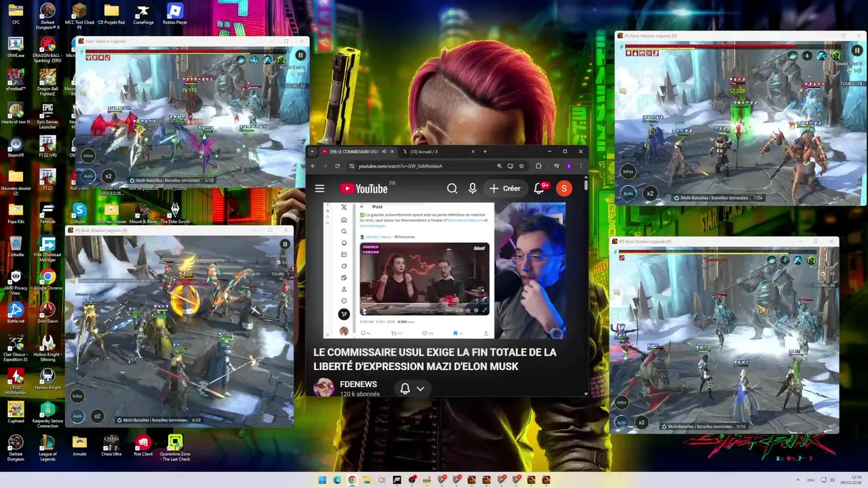Select the SteamVR desktop icon
Image resolution: width=868 pixels, height=488 pixels.
[16, 147]
